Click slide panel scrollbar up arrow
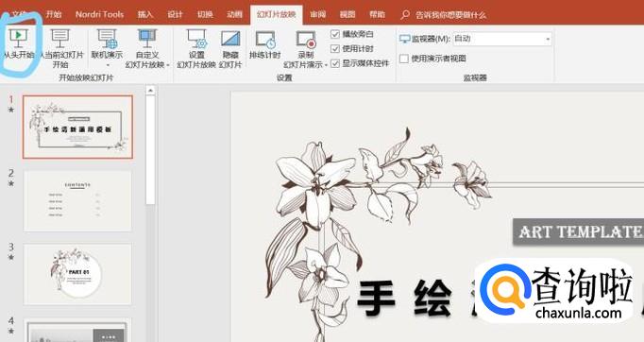The image size is (644, 342). [x=150, y=90]
